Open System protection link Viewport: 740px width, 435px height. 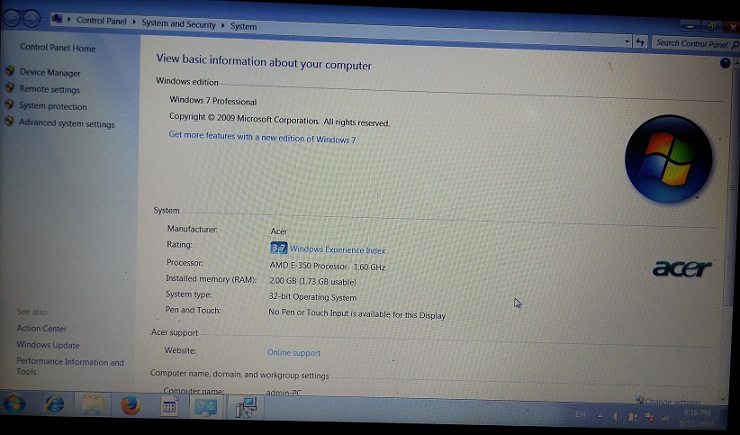[53, 106]
